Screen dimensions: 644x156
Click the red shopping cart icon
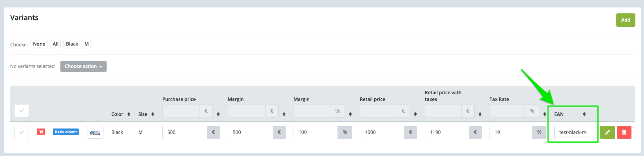click(x=41, y=132)
